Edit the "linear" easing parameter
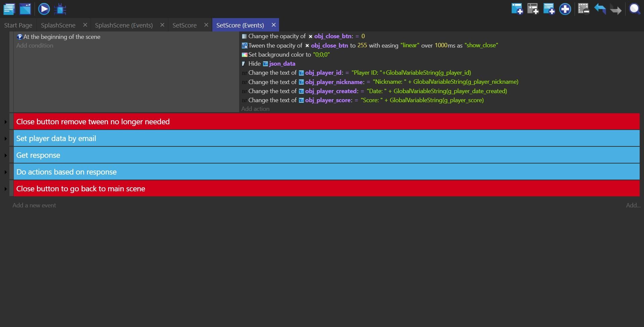Screen dimensions: 644x327 coord(410,45)
